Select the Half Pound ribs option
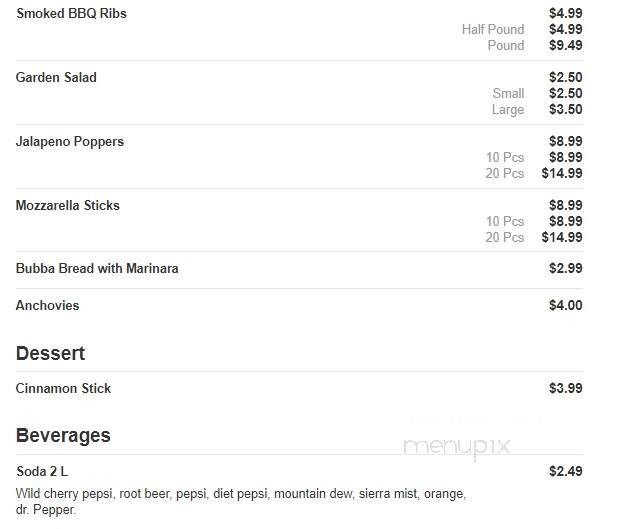The image size is (636, 529). 493,30
